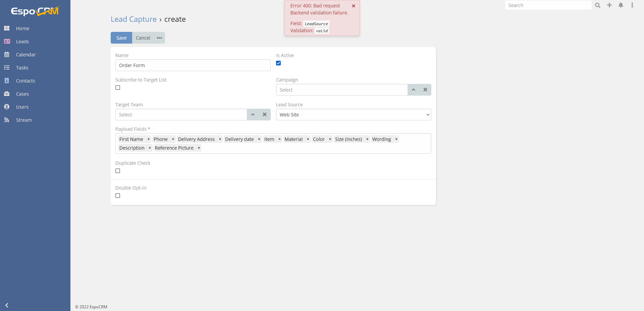
Task: Enable Subscribe to Target List checkbox
Action: point(118,88)
